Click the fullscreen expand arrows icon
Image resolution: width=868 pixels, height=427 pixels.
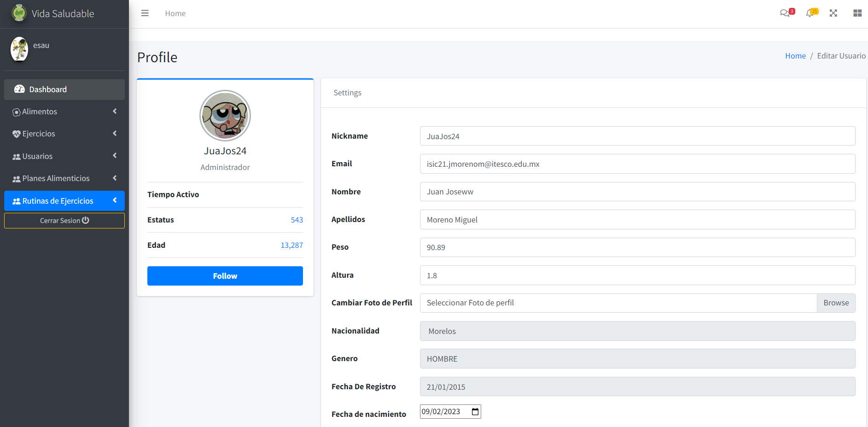click(x=833, y=13)
